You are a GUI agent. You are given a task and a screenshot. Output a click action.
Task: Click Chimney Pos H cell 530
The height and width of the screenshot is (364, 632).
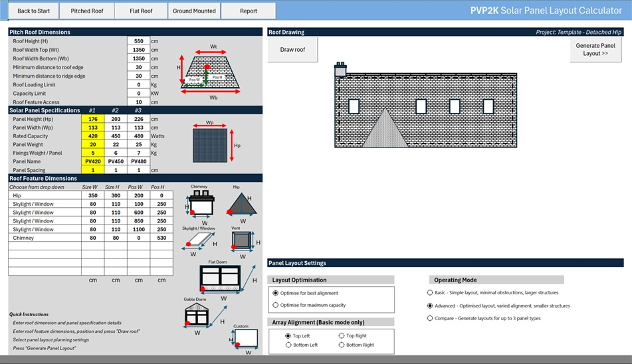(x=161, y=238)
